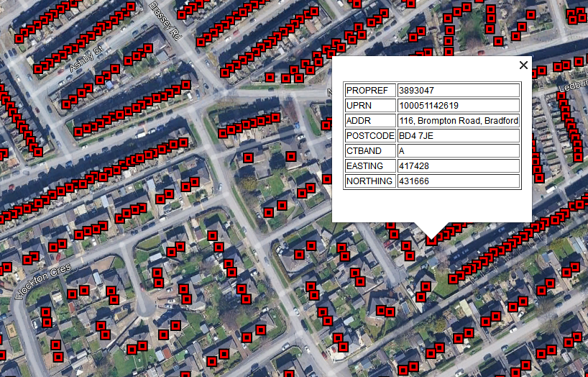588x377 pixels.
Task: Click the northing value 431666
Action: 458,181
